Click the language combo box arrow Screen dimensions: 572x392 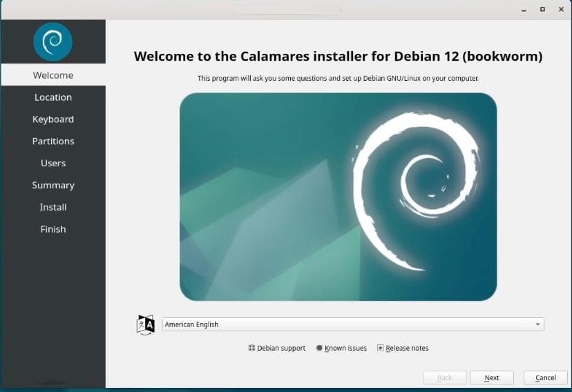click(537, 324)
